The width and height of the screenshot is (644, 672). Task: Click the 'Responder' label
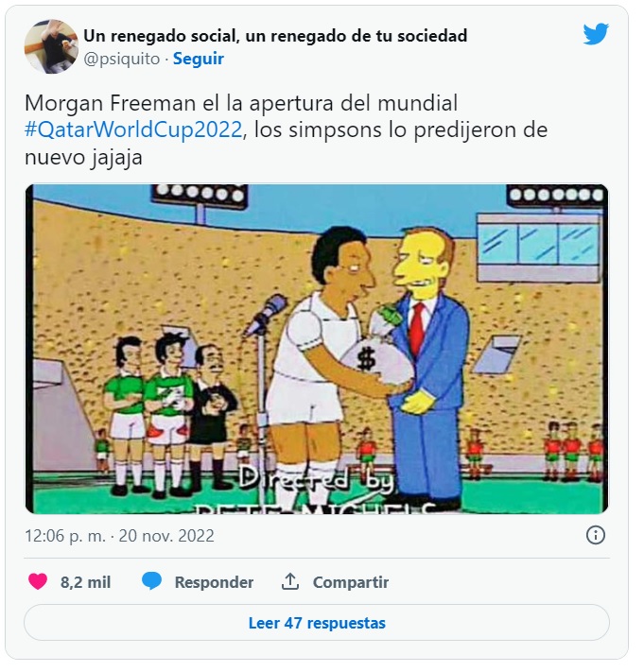[x=214, y=582]
